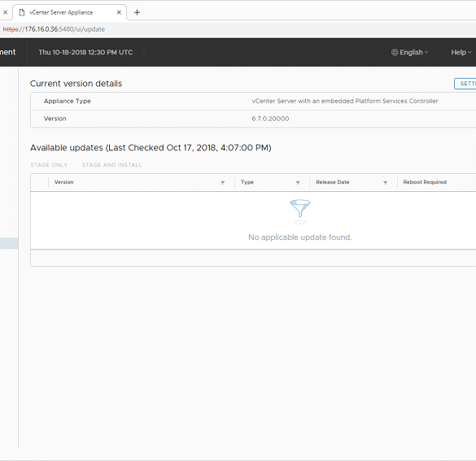The width and height of the screenshot is (476, 461).
Task: Open a new browser tab with the plus button
Action: tap(137, 12)
